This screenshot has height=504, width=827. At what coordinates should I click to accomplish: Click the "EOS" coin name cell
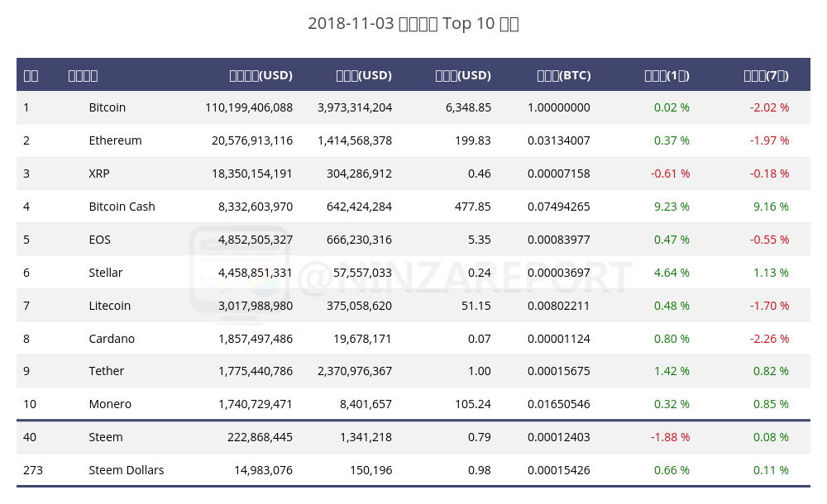point(100,240)
